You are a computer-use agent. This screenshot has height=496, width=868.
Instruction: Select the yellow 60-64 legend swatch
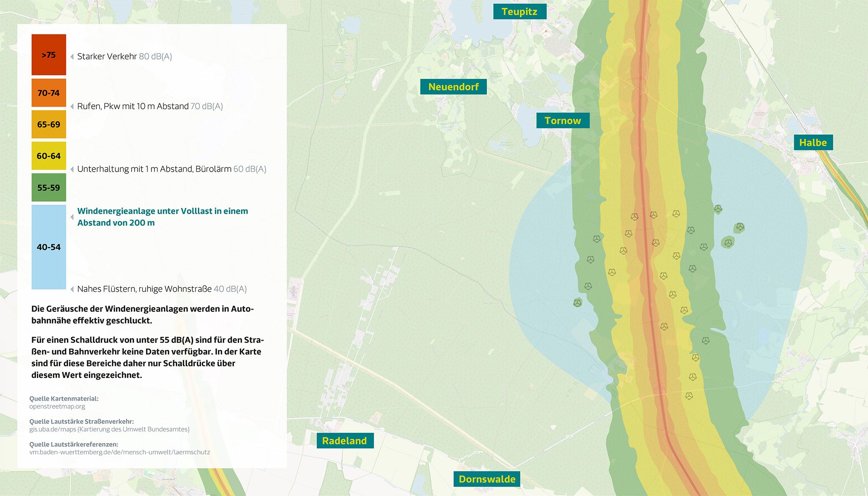click(x=49, y=156)
